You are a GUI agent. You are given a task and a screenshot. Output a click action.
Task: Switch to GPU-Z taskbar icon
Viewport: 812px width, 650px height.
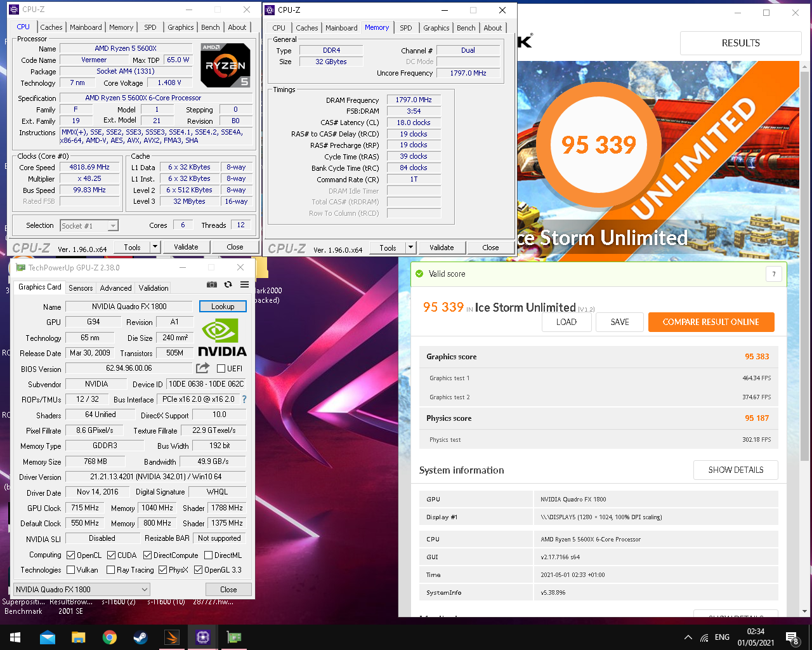pos(234,637)
